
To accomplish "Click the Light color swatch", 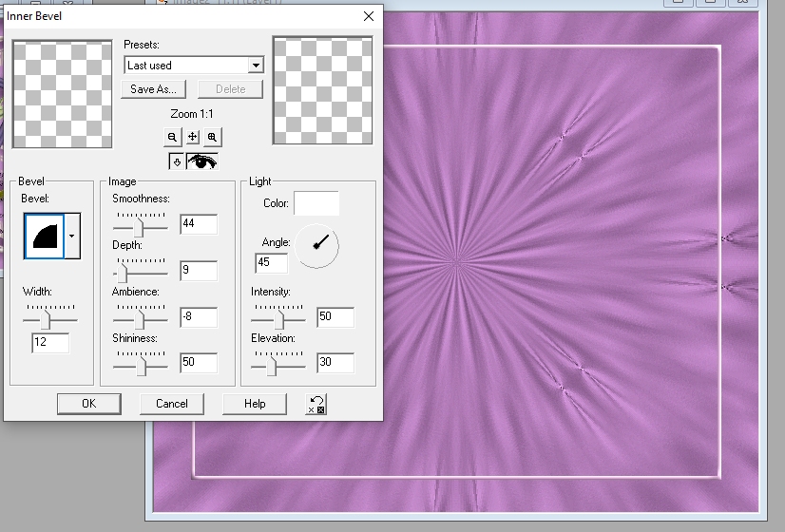I will click(x=316, y=203).
